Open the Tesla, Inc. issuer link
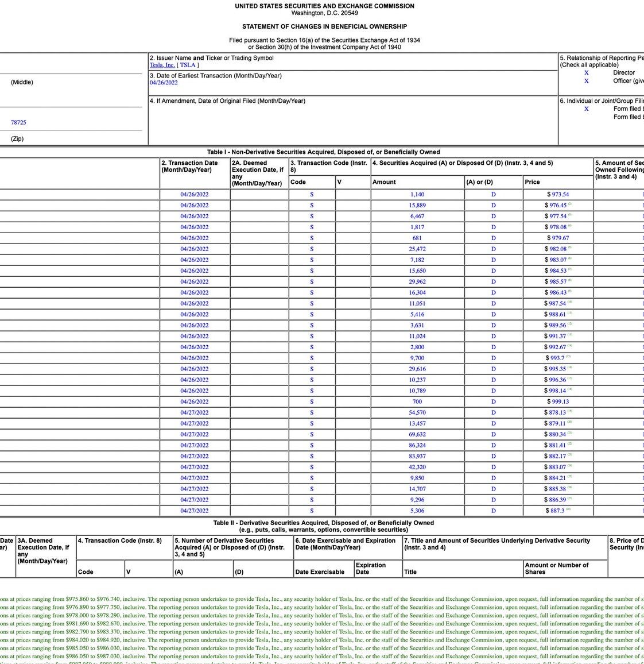This screenshot has width=644, height=664. tap(162, 65)
